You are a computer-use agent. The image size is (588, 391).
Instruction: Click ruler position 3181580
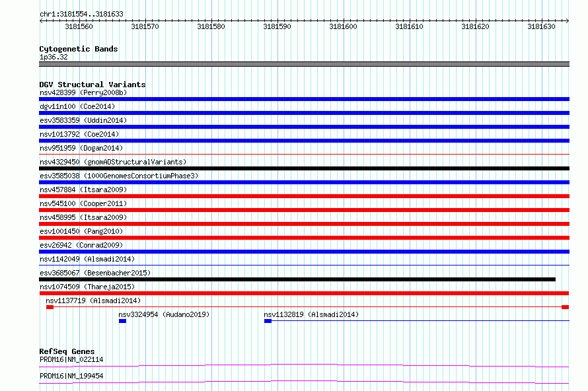pos(211,26)
